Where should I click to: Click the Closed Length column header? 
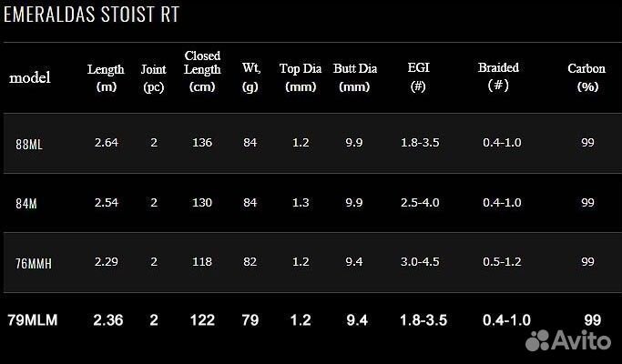(202, 71)
